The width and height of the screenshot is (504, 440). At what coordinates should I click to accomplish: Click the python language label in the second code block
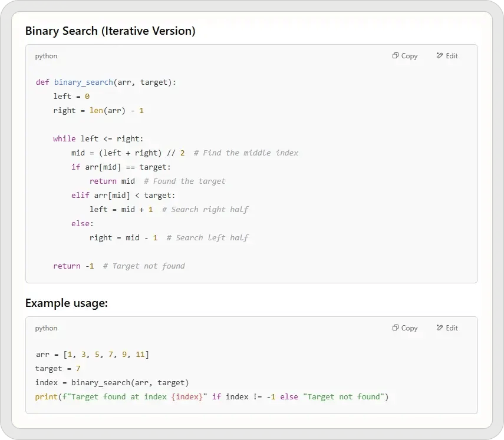[47, 328]
